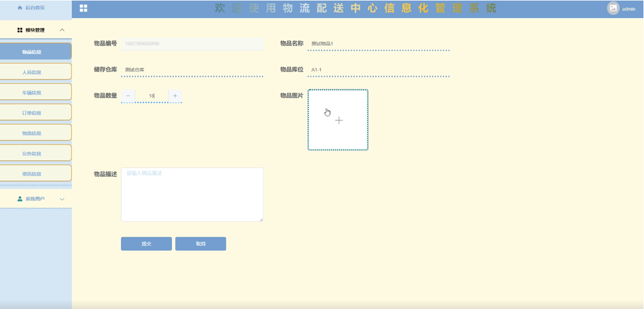
Task: Focus the 物品描述 text area
Action: 192,194
